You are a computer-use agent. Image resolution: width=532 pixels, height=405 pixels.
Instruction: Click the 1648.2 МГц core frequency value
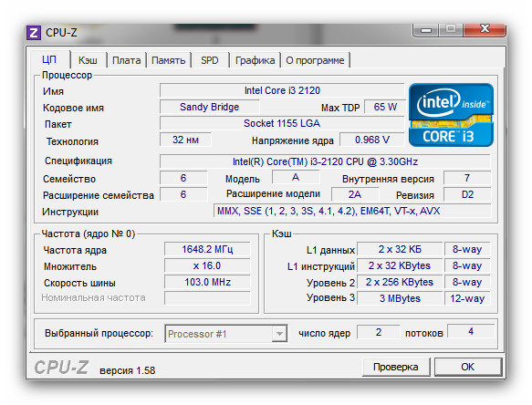coord(207,249)
